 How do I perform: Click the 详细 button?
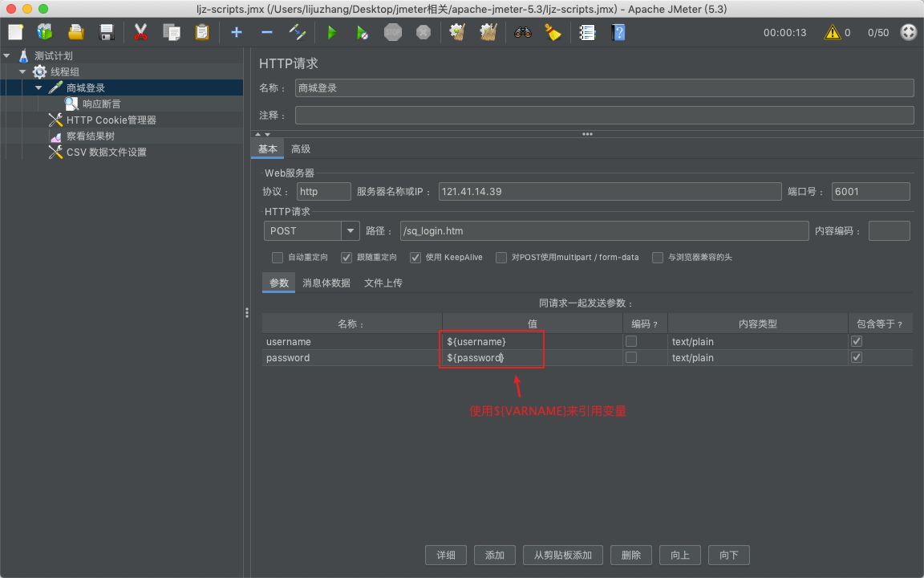pyautogui.click(x=446, y=555)
